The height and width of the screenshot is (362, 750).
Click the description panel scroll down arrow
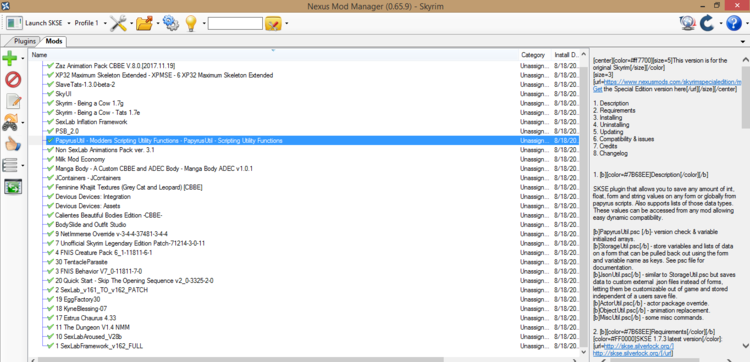pos(745,345)
